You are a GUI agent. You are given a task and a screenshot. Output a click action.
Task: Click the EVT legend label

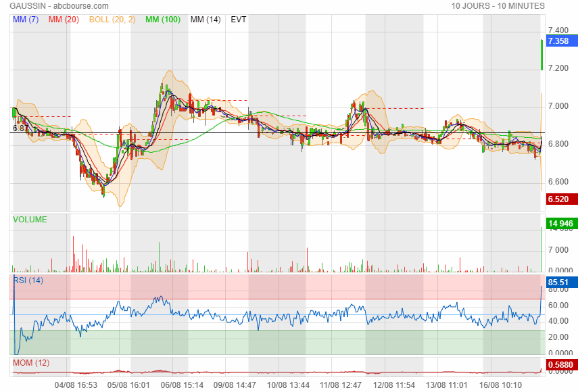click(x=239, y=20)
